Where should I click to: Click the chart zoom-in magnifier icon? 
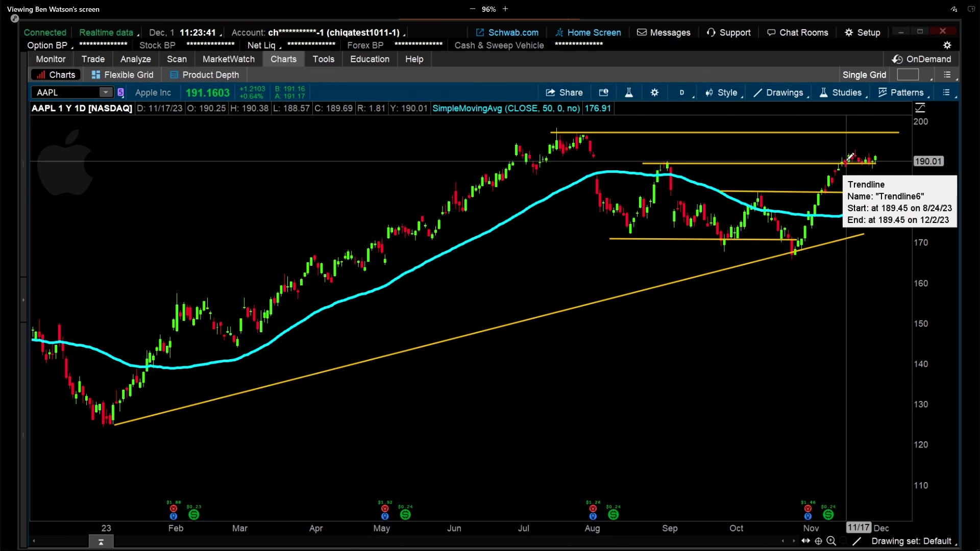pos(831,541)
